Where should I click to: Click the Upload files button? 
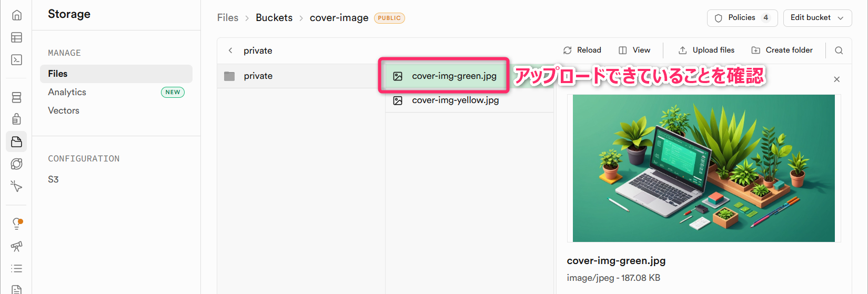pos(706,50)
